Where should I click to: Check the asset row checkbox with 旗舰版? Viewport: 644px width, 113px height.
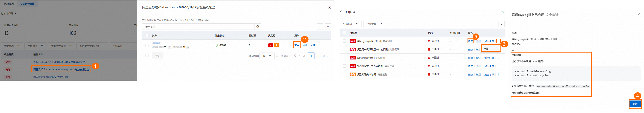tap(147, 45)
